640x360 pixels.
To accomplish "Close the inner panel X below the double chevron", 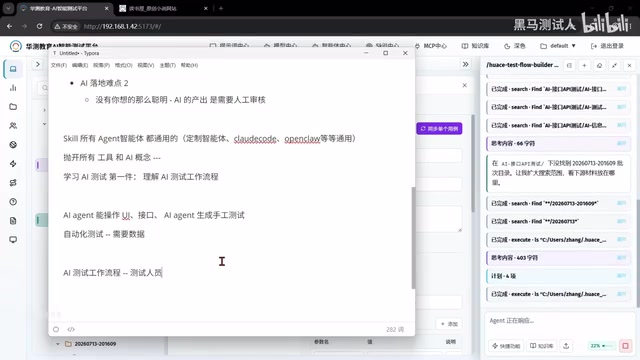I will (464, 85).
